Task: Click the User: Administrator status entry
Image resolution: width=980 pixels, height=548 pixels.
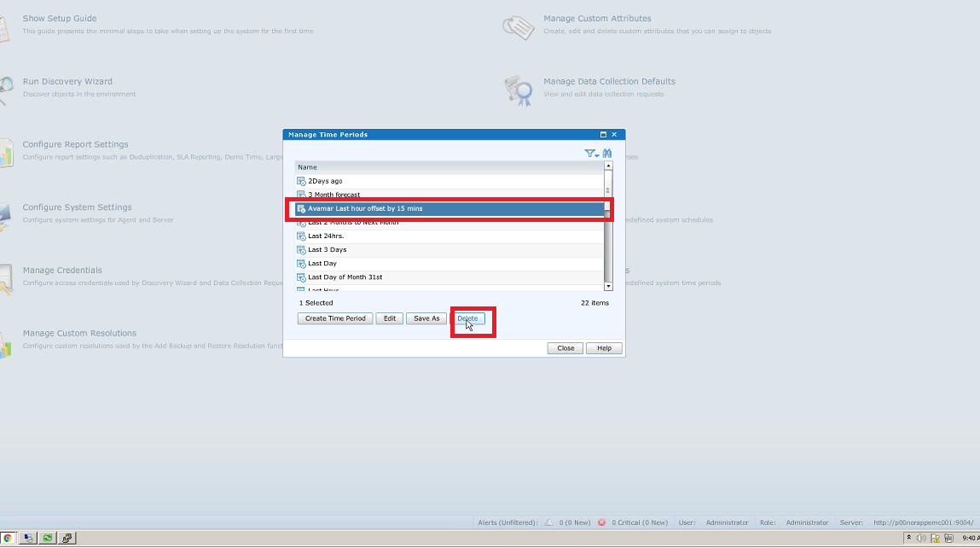Action: (713, 522)
